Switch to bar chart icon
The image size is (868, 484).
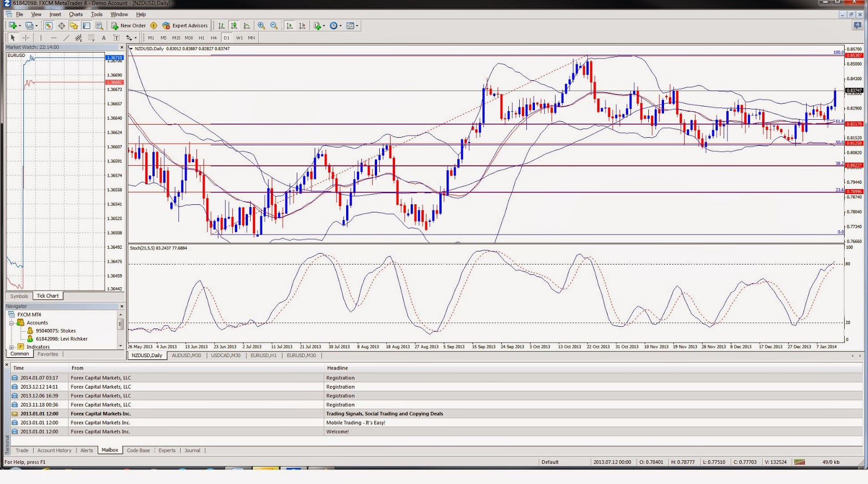pos(221,25)
